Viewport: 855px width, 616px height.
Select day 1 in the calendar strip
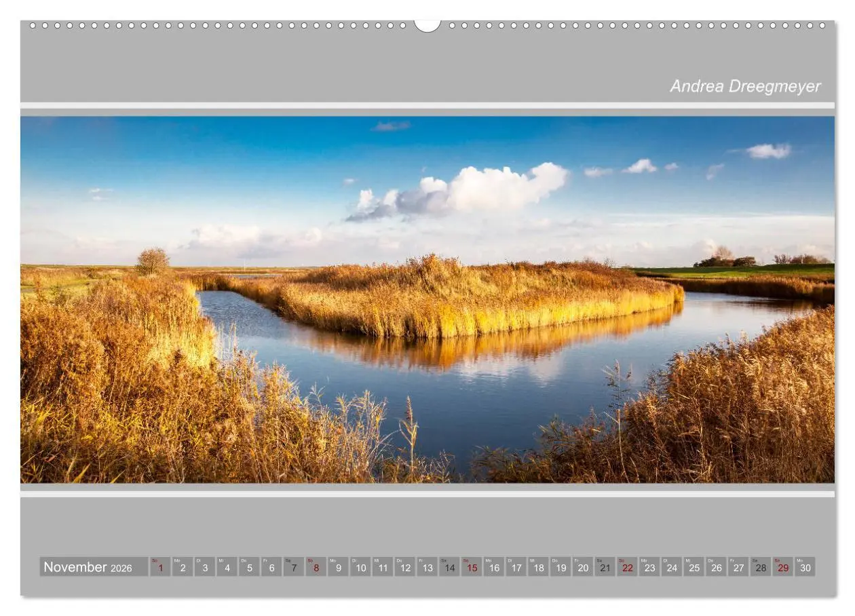tap(160, 566)
